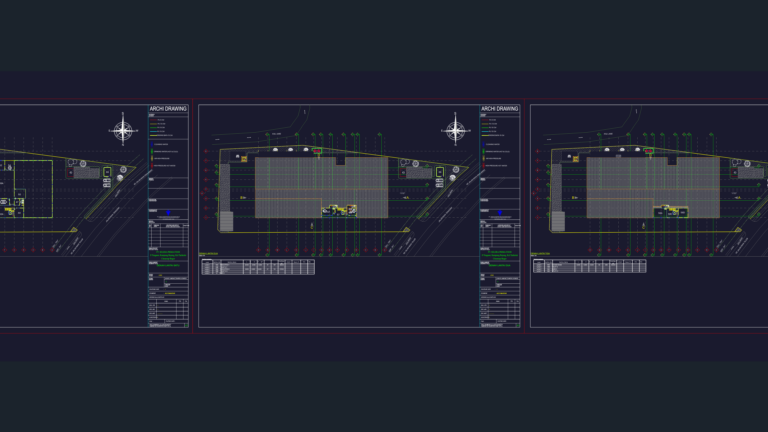The height and width of the screenshot is (432, 768).
Task: Click the compass rose on the left sheet
Action: click(x=122, y=130)
